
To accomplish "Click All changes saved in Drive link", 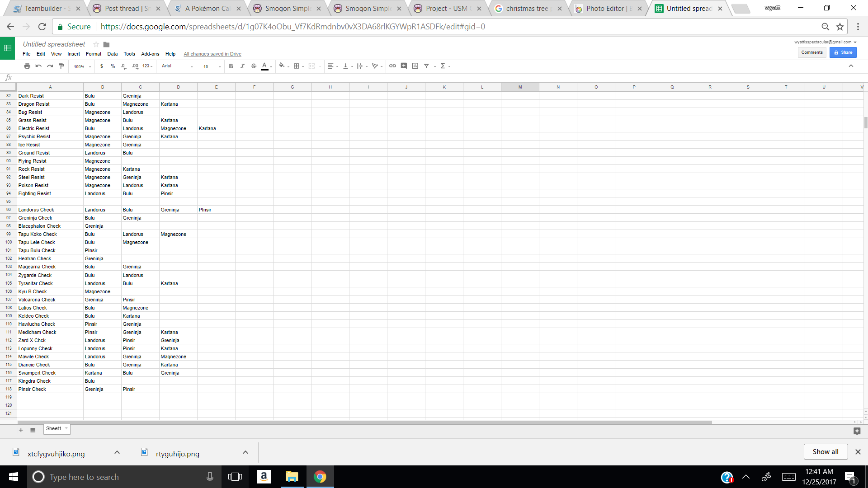I will [212, 54].
